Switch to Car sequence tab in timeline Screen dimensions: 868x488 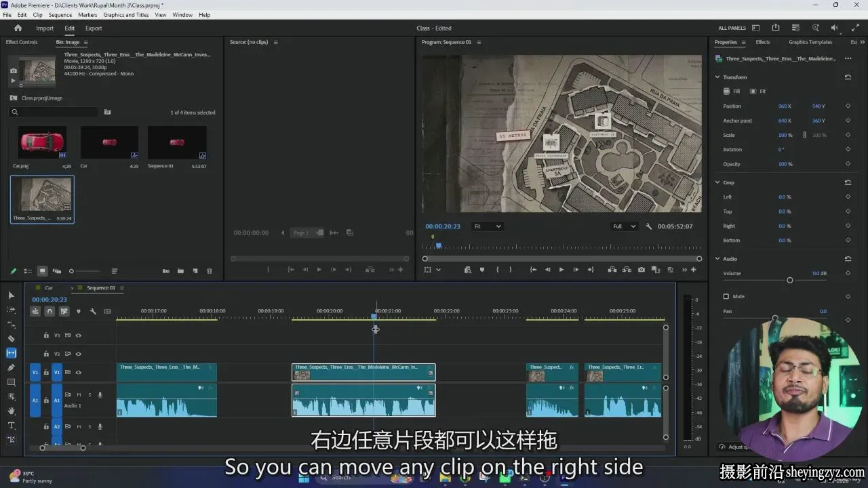[x=49, y=288]
